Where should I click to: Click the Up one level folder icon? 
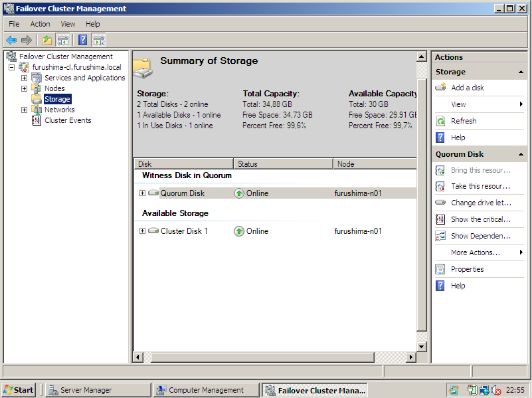[x=47, y=40]
